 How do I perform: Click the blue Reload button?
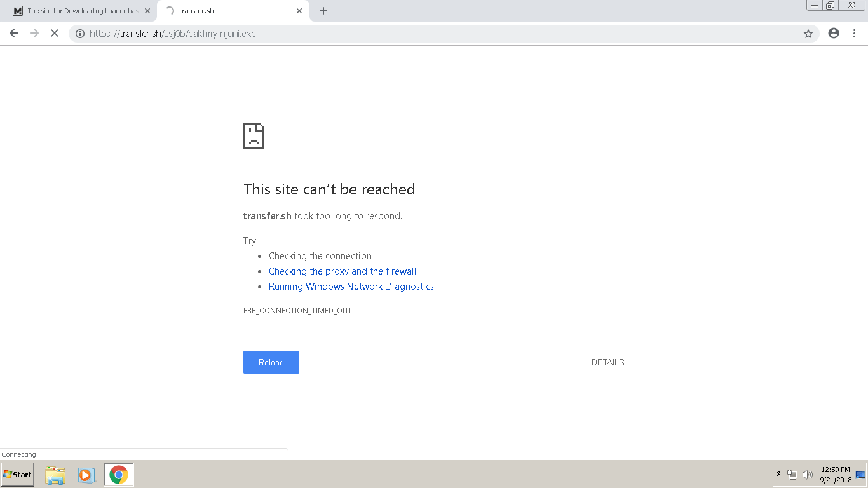[x=271, y=362]
